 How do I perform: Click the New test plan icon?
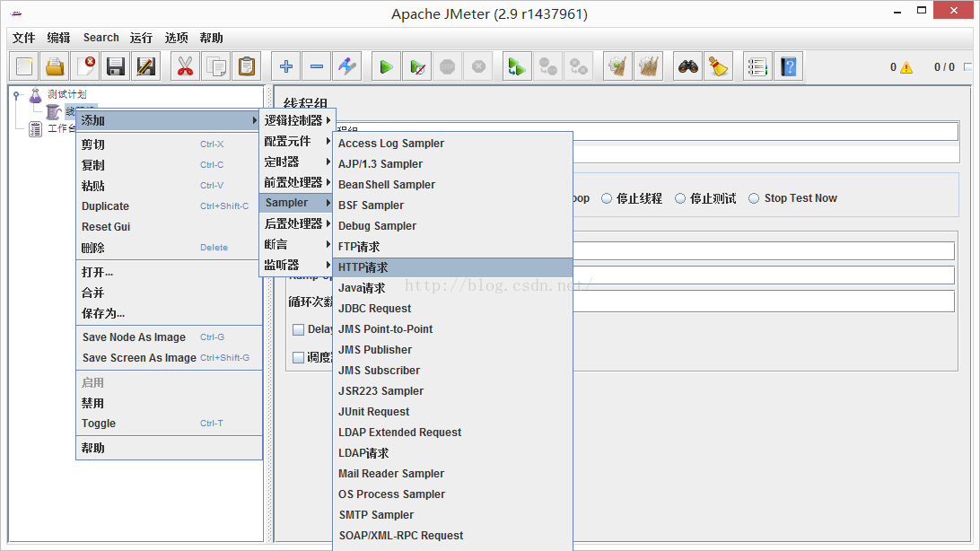pyautogui.click(x=24, y=66)
